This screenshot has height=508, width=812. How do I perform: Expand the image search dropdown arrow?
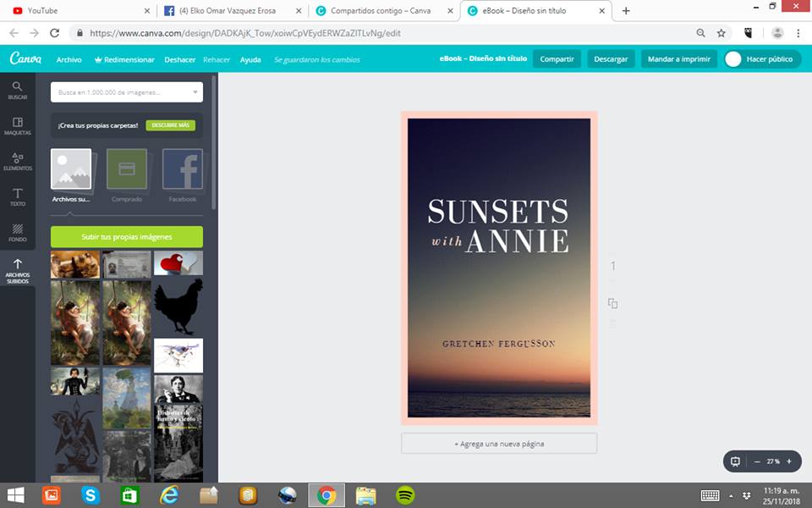(195, 91)
